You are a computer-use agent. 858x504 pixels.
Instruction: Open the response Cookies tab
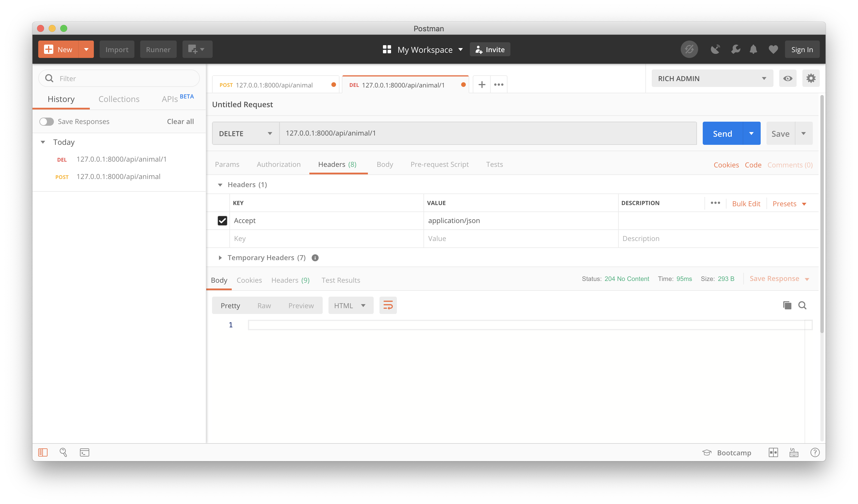[x=249, y=280]
